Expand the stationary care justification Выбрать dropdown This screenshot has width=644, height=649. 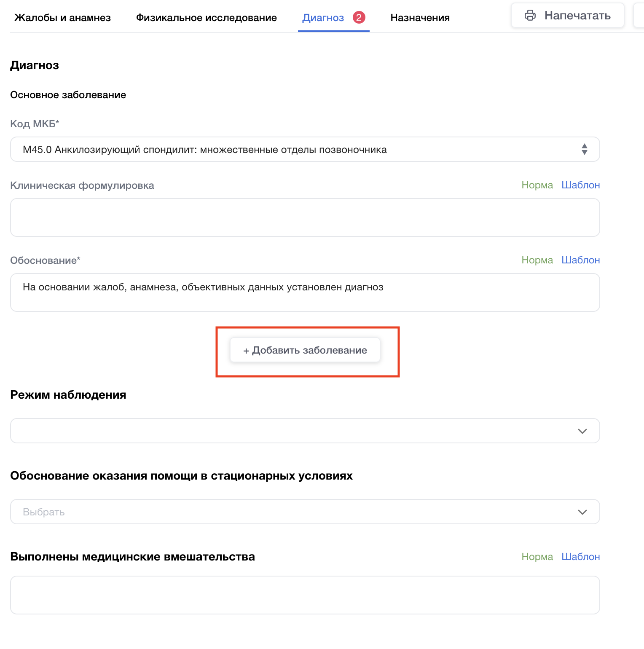tap(582, 512)
